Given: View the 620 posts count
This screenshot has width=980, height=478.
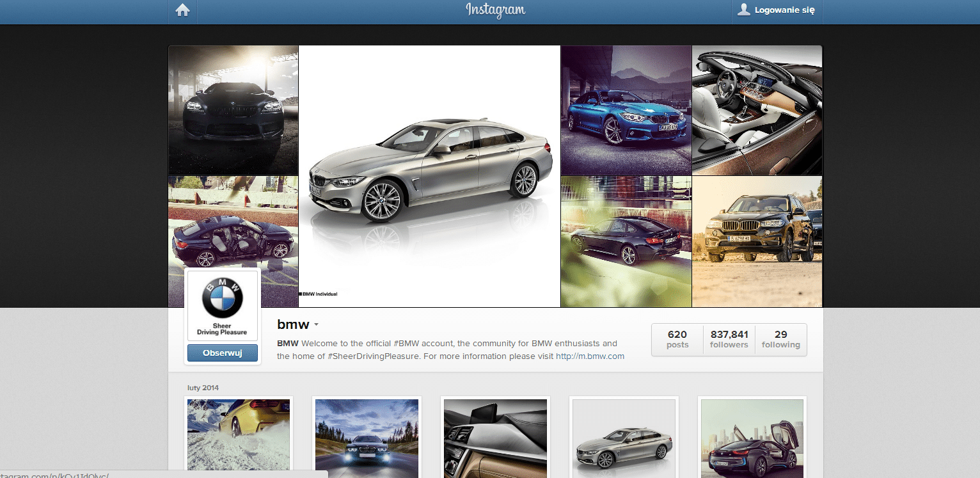Looking at the screenshot, I should pyautogui.click(x=677, y=339).
